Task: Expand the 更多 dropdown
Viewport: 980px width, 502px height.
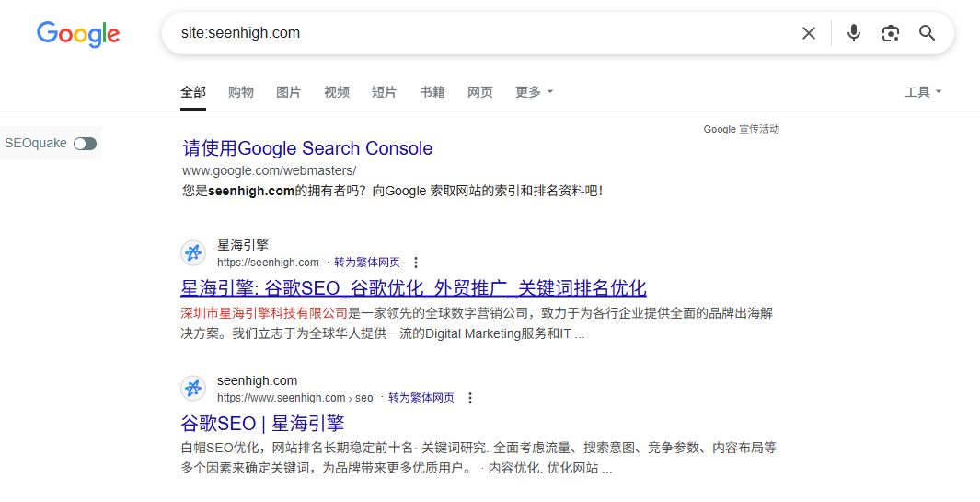Action: point(534,92)
